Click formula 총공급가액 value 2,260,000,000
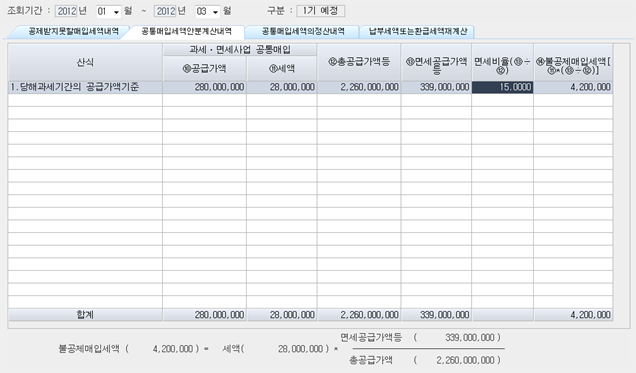636x373 pixels. [465, 360]
